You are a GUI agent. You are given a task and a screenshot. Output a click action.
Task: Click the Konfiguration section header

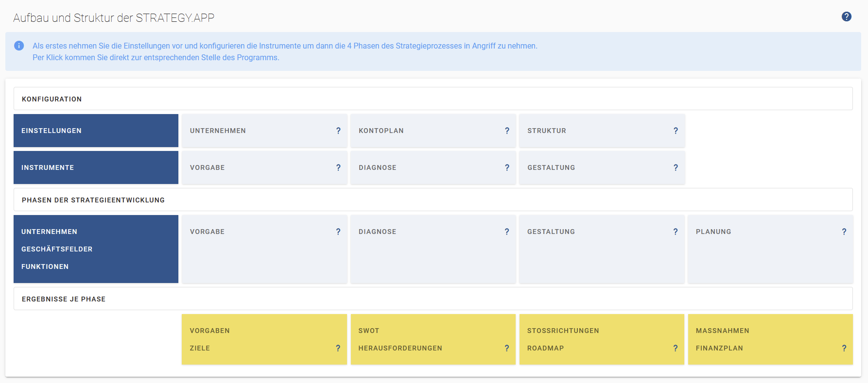433,99
